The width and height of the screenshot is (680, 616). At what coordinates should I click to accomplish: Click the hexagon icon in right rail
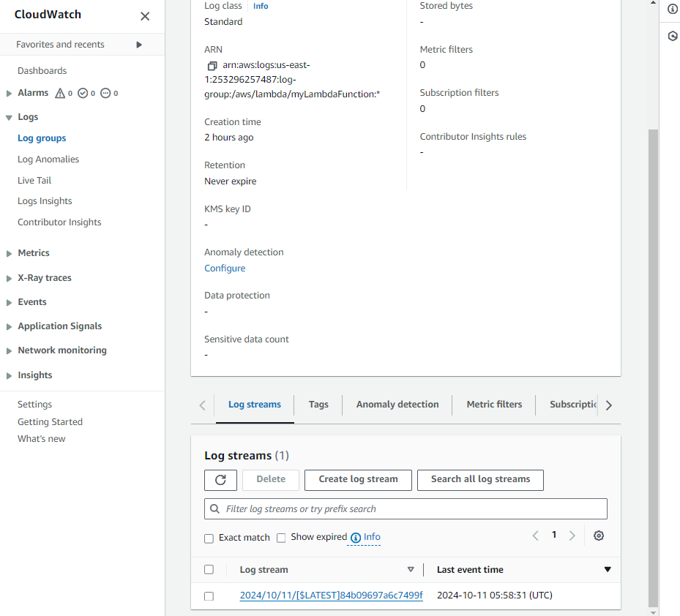point(673,36)
